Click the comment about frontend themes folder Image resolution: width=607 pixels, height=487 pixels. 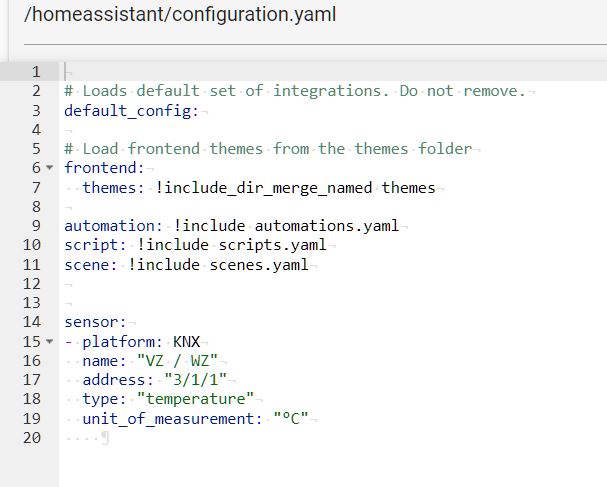coord(267,149)
